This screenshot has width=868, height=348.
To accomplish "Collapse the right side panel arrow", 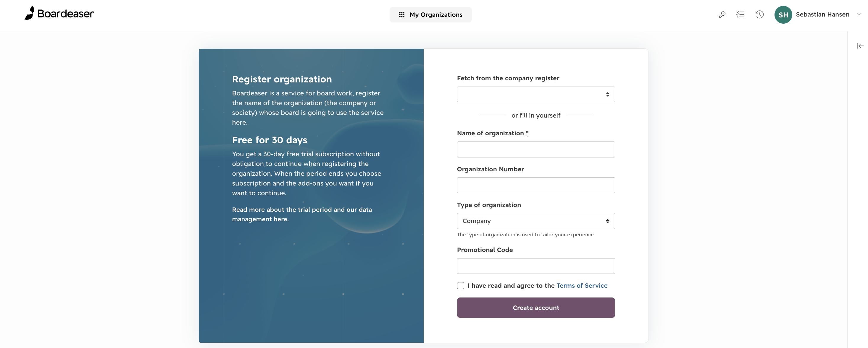I will [x=860, y=46].
